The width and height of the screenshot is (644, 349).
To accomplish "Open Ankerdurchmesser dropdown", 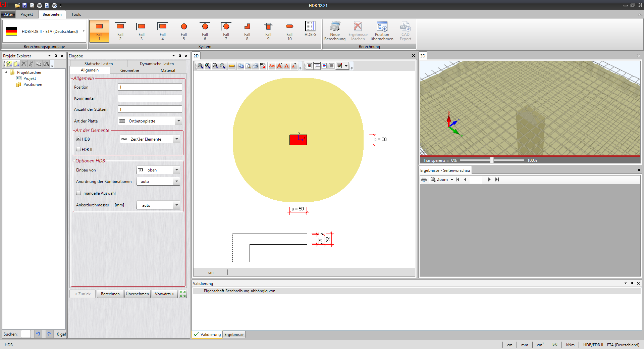I will (176, 205).
